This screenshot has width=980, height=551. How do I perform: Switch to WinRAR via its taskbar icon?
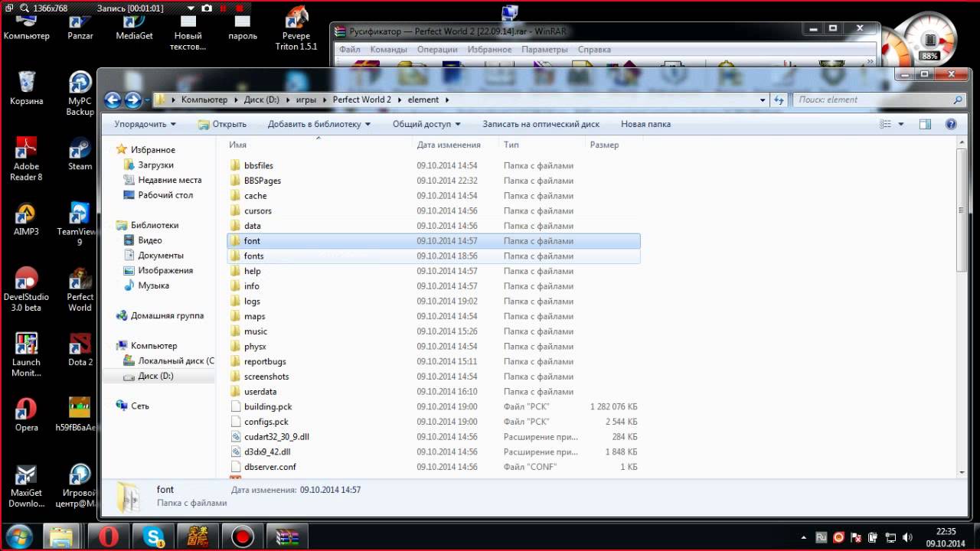288,536
